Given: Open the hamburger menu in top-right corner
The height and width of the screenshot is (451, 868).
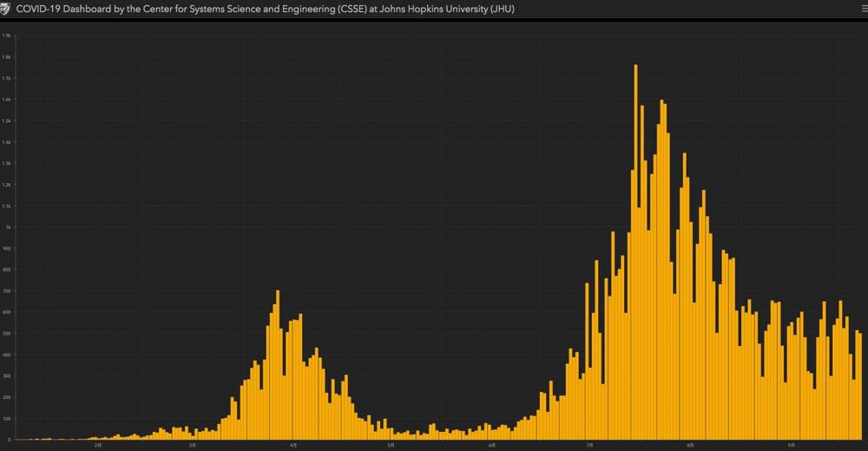Looking at the screenshot, I should pyautogui.click(x=865, y=9).
